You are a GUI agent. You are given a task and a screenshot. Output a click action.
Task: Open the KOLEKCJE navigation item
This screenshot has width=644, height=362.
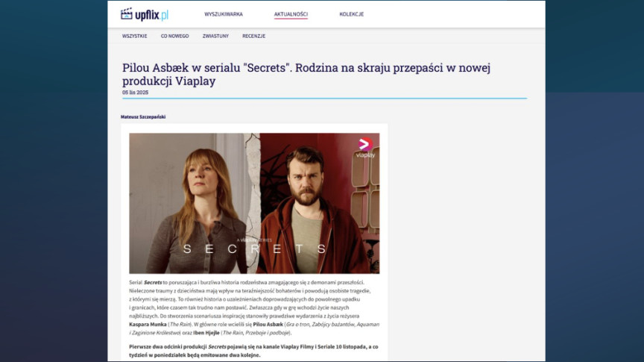(352, 14)
